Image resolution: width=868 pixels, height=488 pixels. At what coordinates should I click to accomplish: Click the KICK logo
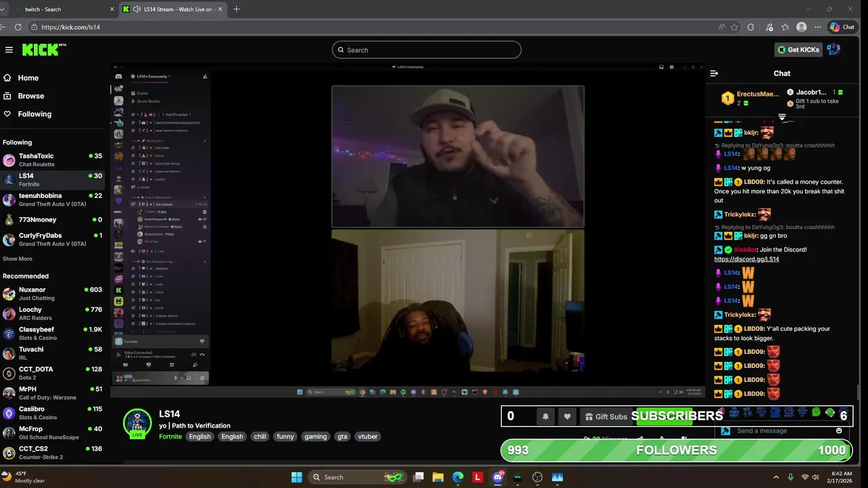coord(43,49)
